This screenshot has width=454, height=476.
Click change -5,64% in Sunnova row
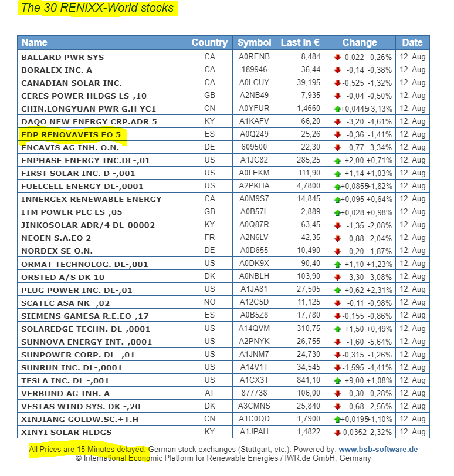click(380, 342)
